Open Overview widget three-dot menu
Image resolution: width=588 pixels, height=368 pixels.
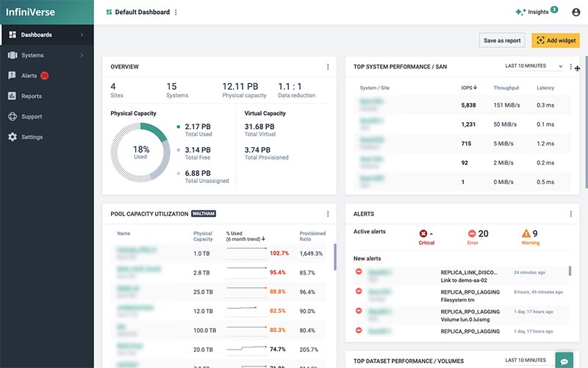pyautogui.click(x=328, y=67)
